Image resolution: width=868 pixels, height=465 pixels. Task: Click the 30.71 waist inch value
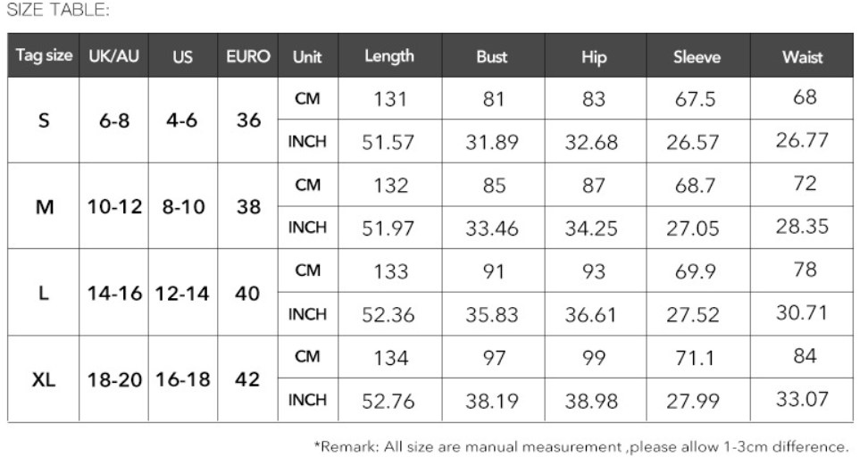[x=802, y=312]
